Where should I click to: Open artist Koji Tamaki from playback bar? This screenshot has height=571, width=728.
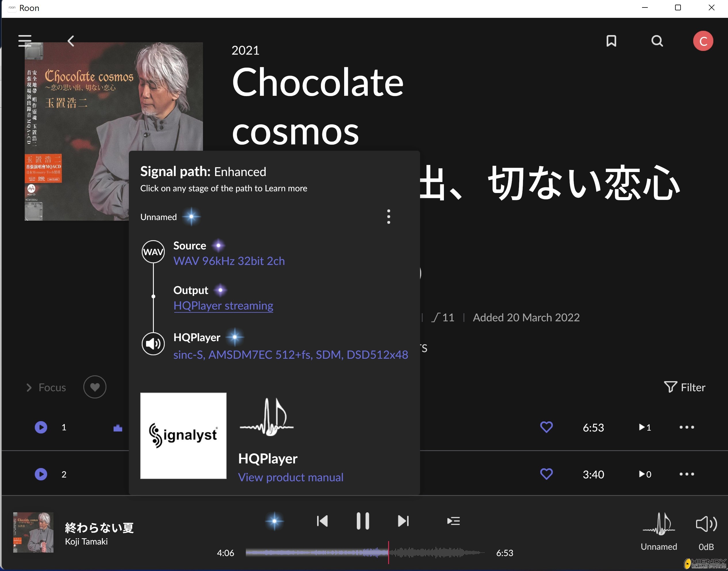pyautogui.click(x=86, y=542)
